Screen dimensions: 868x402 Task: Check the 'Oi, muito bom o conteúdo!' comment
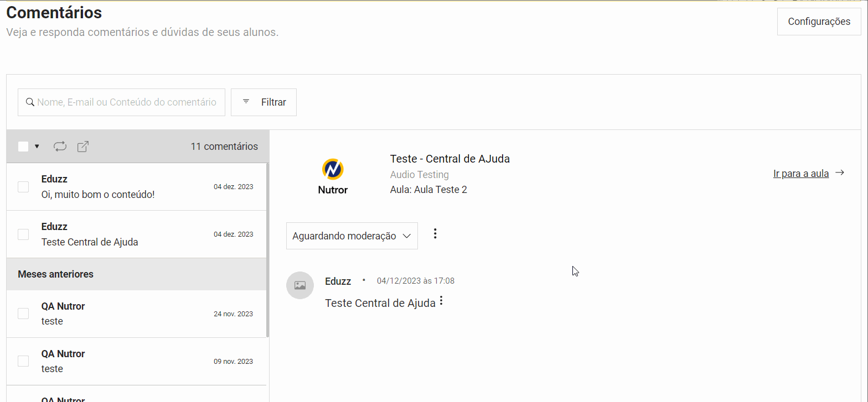pyautogui.click(x=23, y=187)
